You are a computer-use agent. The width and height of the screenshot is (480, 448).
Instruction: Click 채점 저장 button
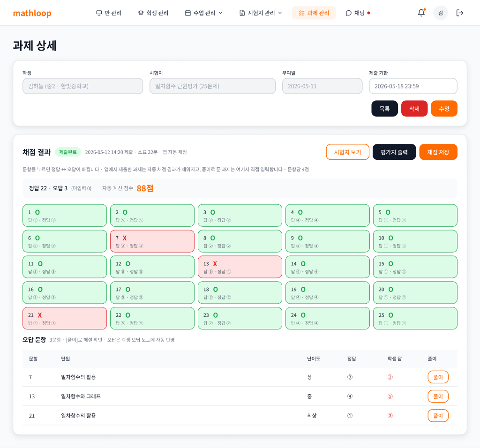click(438, 152)
